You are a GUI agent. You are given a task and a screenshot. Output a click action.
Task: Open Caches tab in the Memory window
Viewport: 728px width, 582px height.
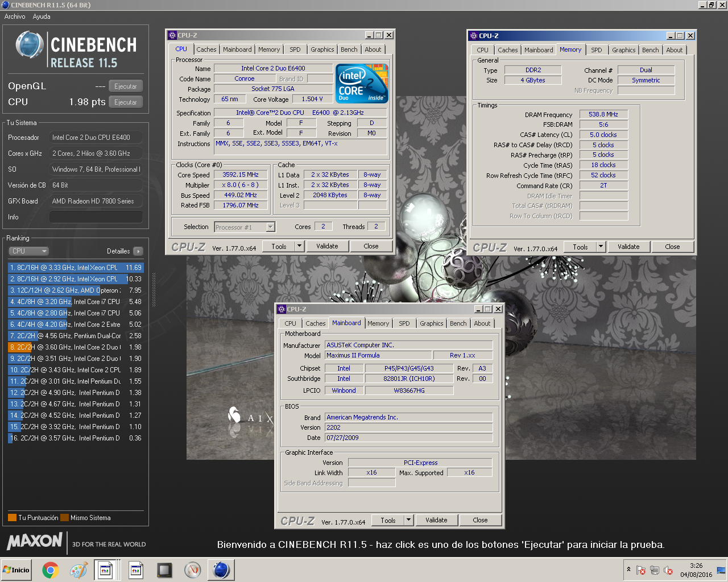(508, 50)
